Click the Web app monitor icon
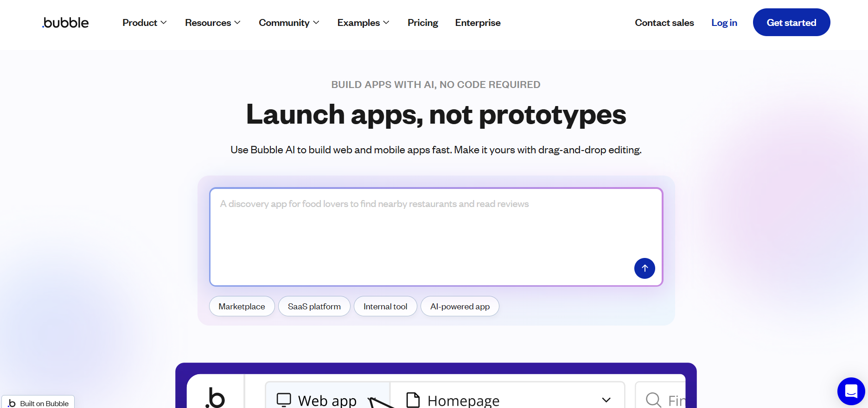 tap(284, 399)
